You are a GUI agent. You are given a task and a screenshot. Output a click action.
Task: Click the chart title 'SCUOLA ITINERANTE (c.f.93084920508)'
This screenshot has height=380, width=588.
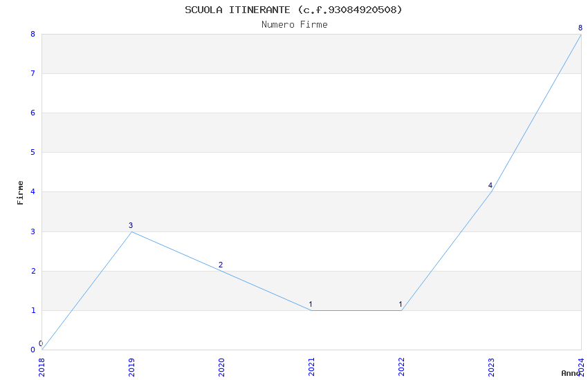point(293,10)
